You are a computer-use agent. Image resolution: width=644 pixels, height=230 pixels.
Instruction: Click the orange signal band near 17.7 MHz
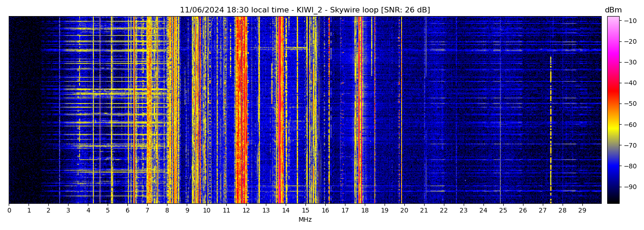[359, 110]
